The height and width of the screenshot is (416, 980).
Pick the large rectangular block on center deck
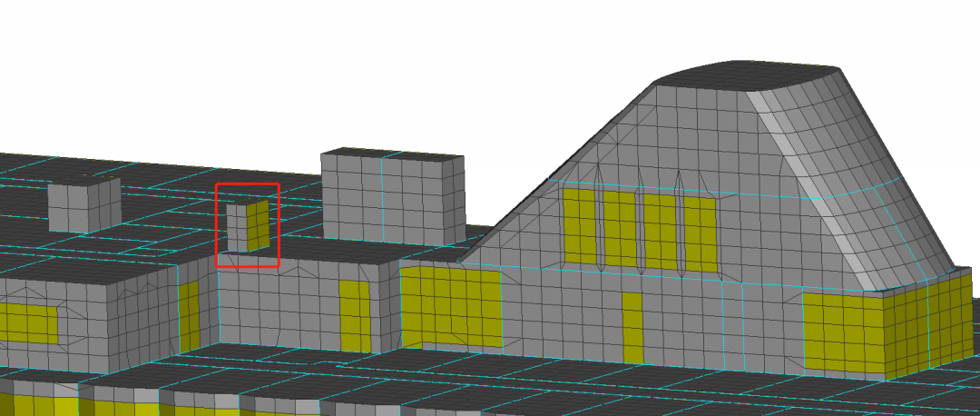click(393, 196)
